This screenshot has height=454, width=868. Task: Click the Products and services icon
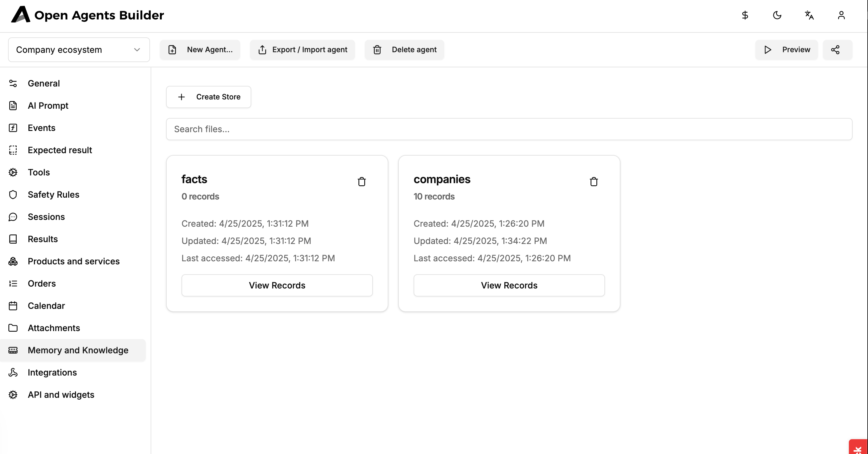click(x=13, y=261)
